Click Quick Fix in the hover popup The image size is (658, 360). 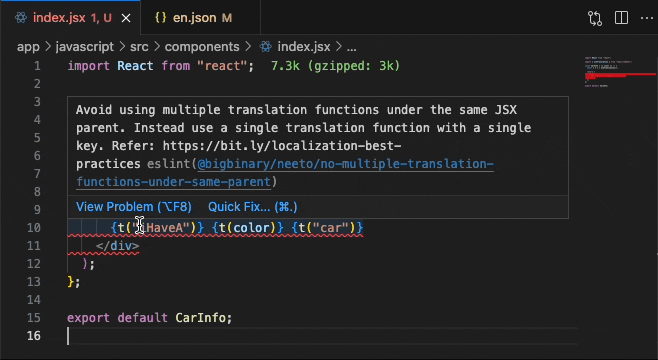253,207
